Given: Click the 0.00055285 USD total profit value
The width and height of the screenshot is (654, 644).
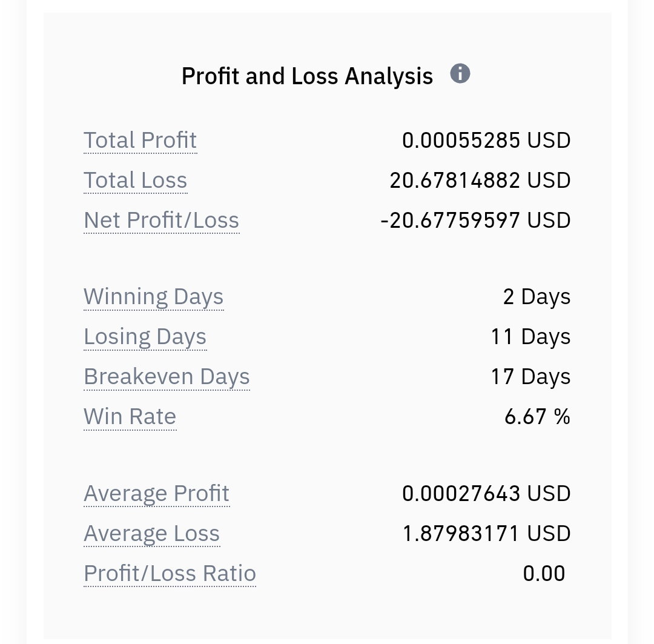Looking at the screenshot, I should pyautogui.click(x=486, y=140).
